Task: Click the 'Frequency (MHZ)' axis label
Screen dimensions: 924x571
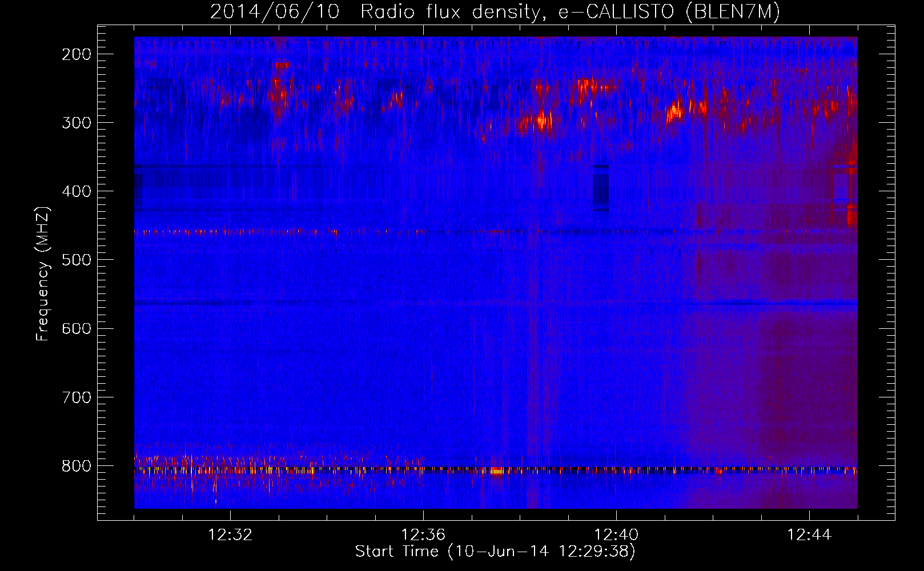Action: 43,274
